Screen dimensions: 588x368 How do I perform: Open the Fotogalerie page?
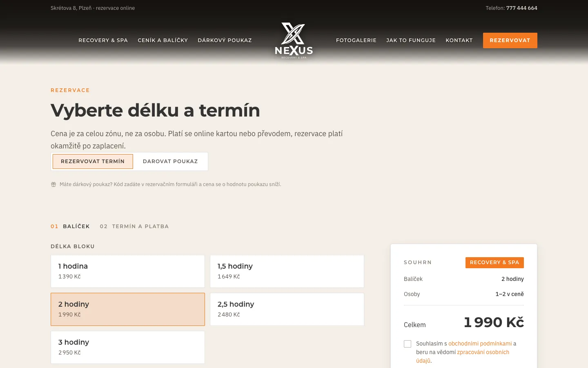(356, 40)
